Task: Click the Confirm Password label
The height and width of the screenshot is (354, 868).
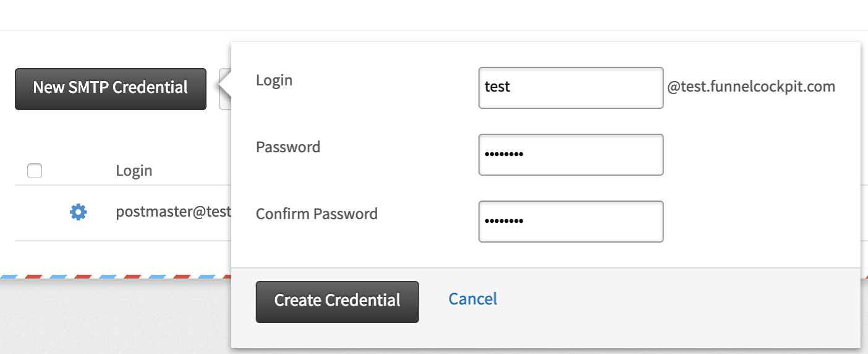Action: [x=317, y=214]
